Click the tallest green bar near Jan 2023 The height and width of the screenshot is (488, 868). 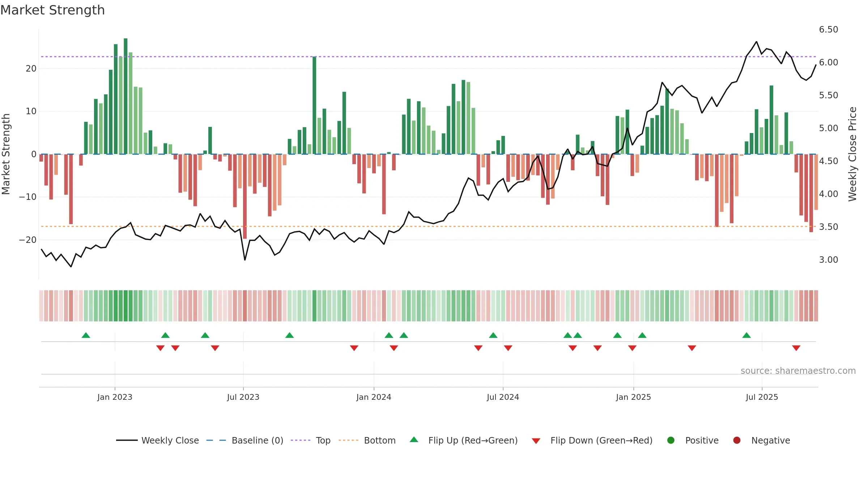click(x=125, y=96)
